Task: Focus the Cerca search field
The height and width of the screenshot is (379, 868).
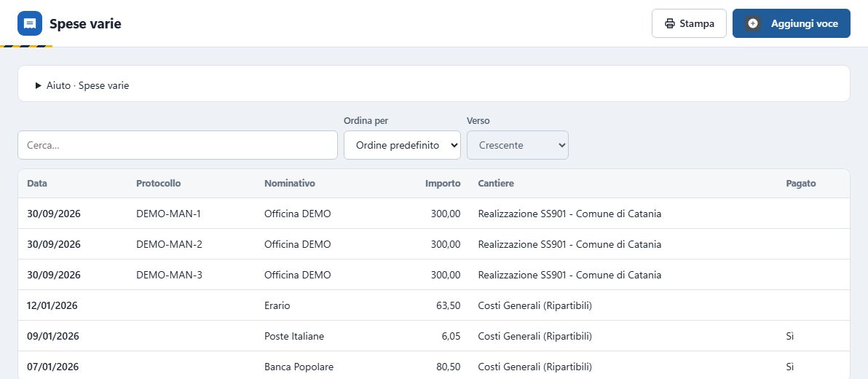Action: click(x=178, y=145)
